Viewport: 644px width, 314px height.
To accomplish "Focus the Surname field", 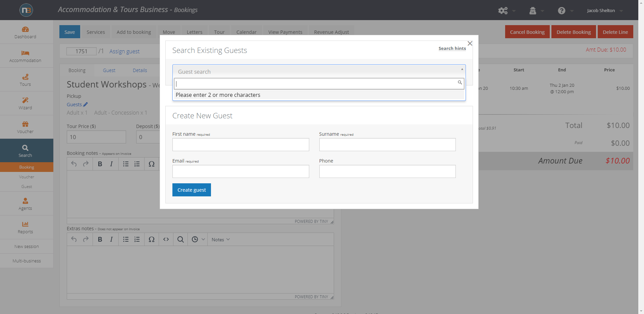I will coord(387,144).
